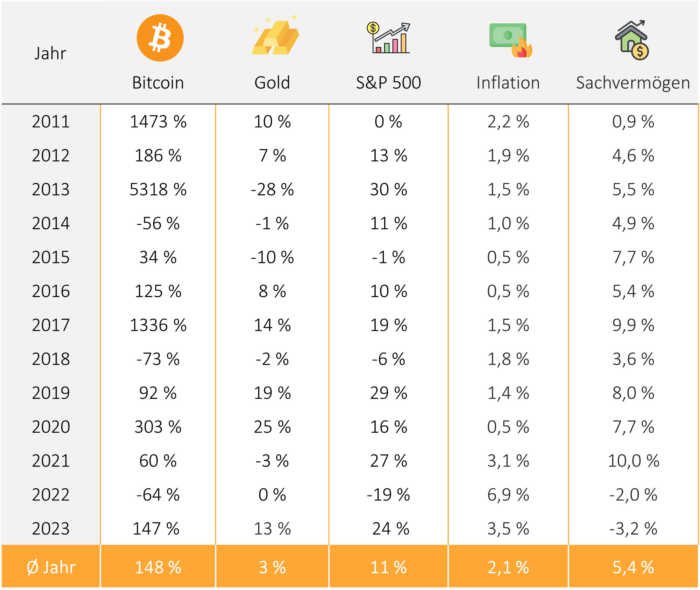Click the average Bitcoin value 148 %
700x590 pixels.
pos(158,567)
